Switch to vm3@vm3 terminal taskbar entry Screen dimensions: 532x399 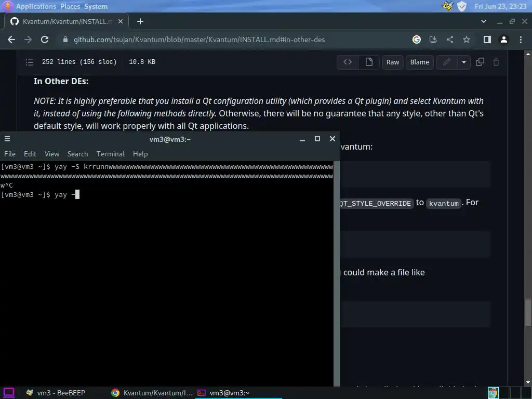(239, 393)
